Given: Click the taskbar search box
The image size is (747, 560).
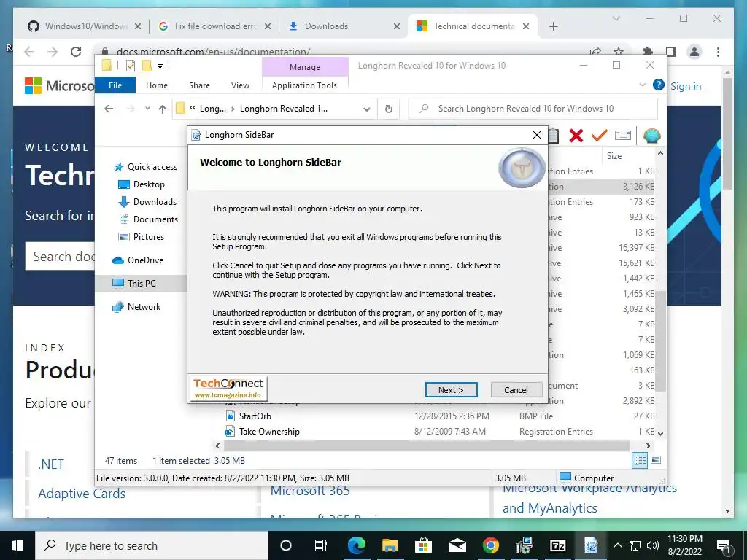Looking at the screenshot, I should click(152, 545).
